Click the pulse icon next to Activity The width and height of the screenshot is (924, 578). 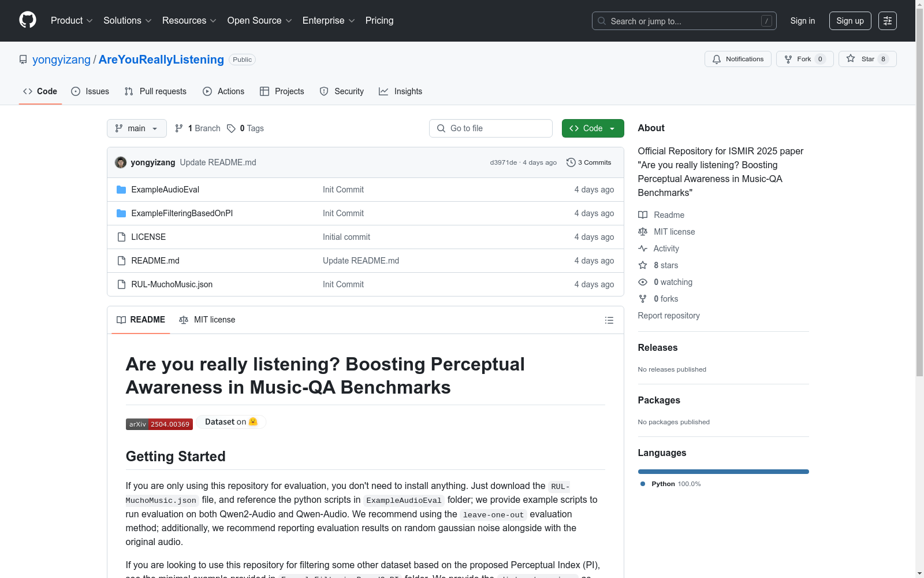click(x=643, y=249)
